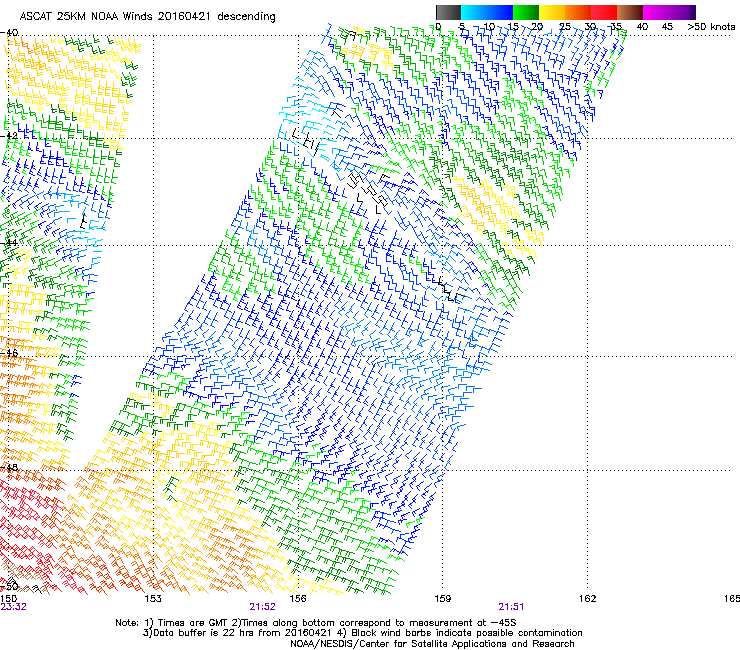The width and height of the screenshot is (740, 650).
Task: Click the blue segment of the legend color bar
Action: click(x=500, y=12)
